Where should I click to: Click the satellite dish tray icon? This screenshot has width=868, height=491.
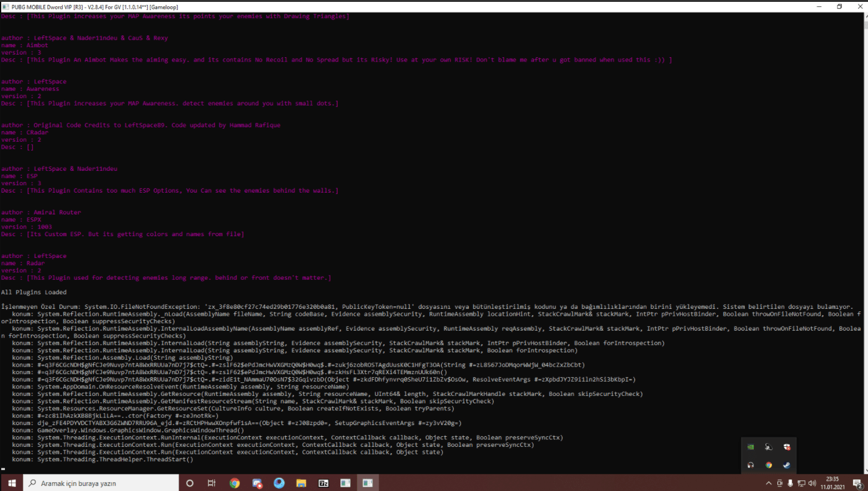coord(769,446)
